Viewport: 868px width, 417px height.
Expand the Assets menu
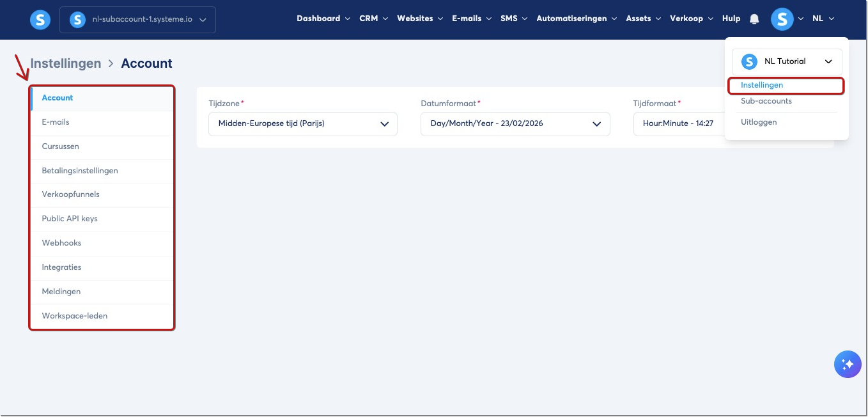click(x=644, y=19)
